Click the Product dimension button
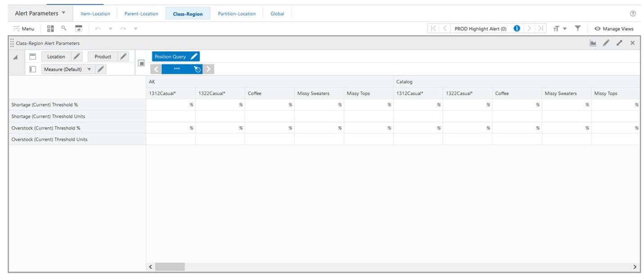 (x=103, y=57)
